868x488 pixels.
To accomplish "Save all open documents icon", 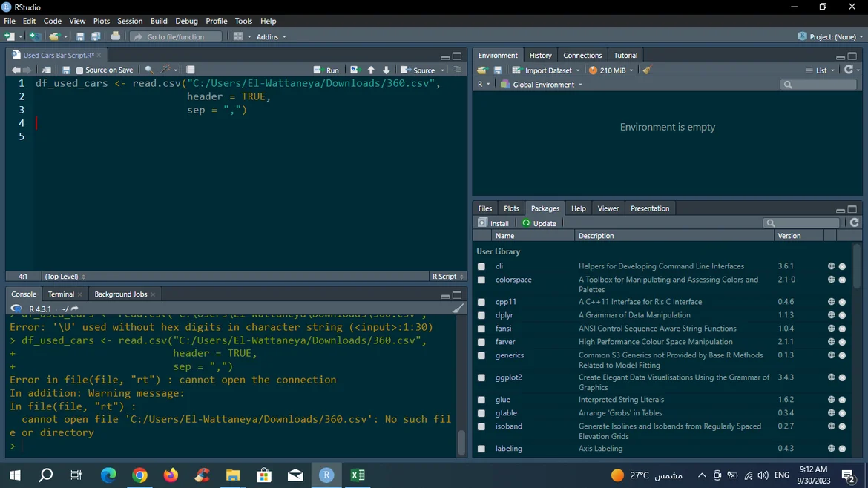I will (96, 36).
